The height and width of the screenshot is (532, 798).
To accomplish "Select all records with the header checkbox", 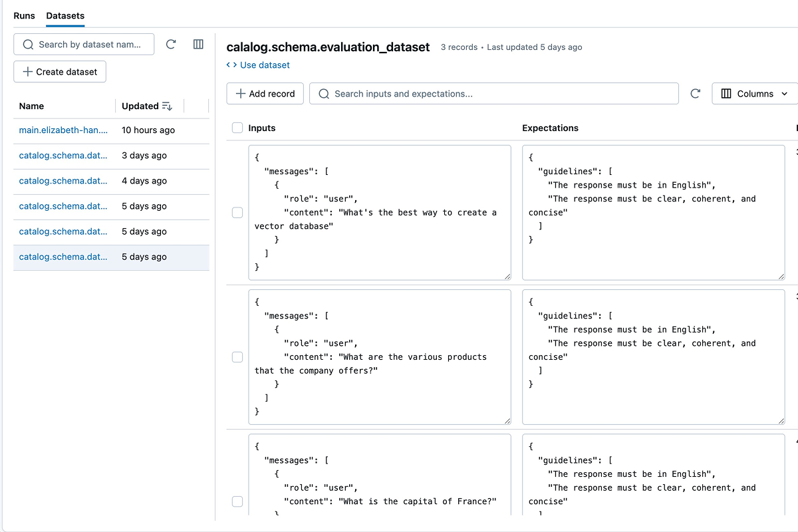I will tap(237, 128).
